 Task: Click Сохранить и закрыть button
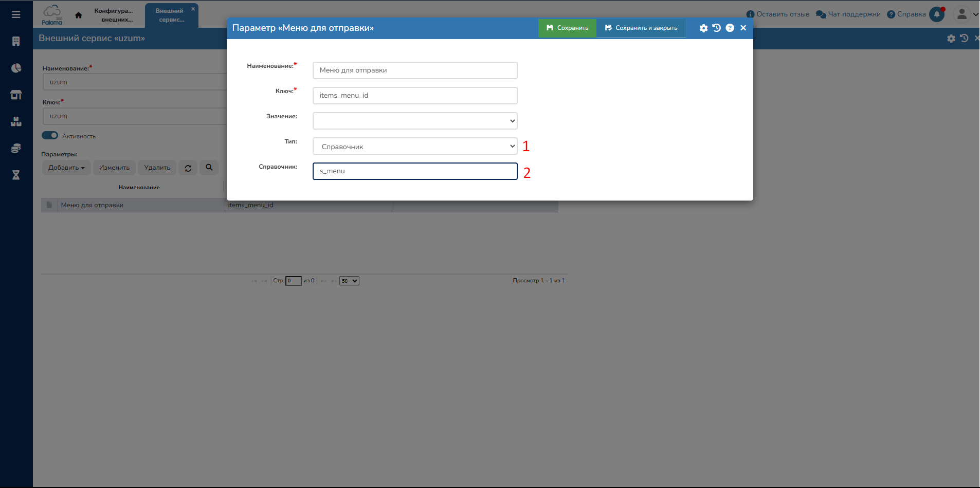point(641,28)
